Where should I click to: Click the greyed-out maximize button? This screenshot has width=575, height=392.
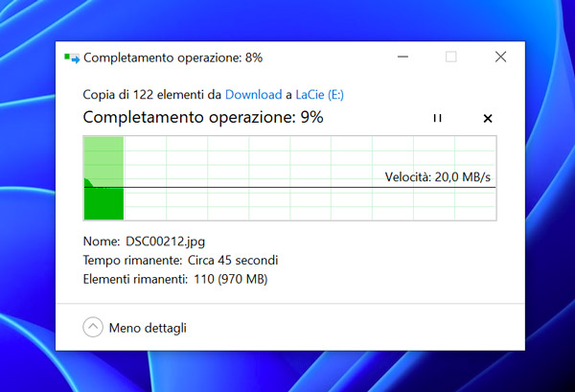[x=451, y=57]
